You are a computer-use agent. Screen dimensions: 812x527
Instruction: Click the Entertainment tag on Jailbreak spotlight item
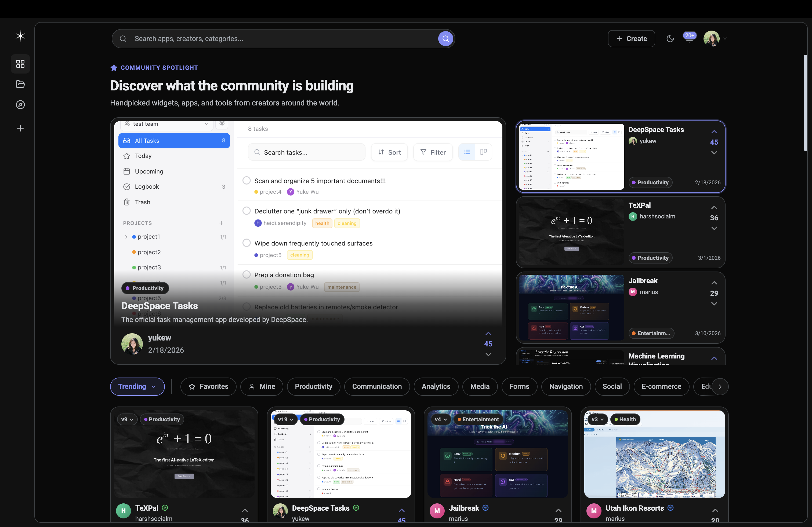651,333
